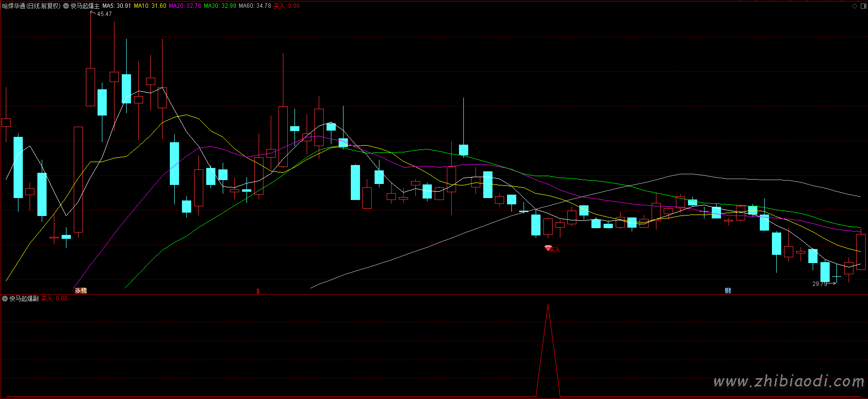The height and width of the screenshot is (399, 868).
Task: Click the 29.79 low price label
Action: pyautogui.click(x=819, y=283)
